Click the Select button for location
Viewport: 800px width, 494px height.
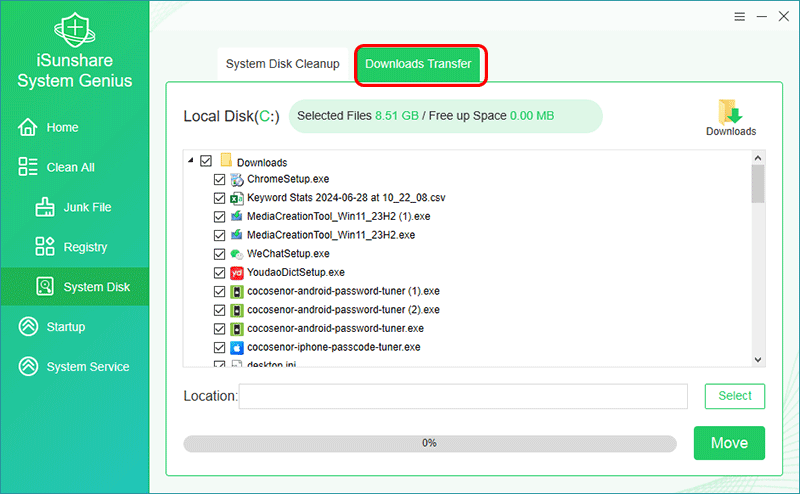735,396
